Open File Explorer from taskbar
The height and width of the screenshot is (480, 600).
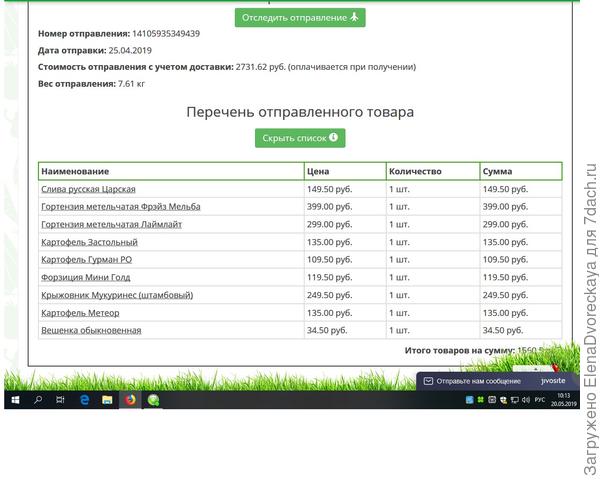107,400
